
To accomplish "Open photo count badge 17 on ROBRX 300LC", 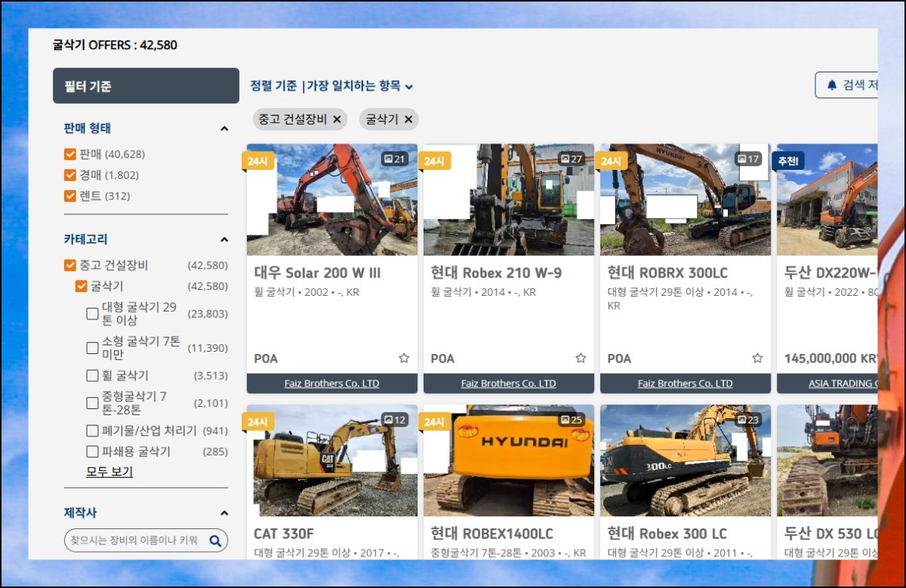I will pos(748,159).
